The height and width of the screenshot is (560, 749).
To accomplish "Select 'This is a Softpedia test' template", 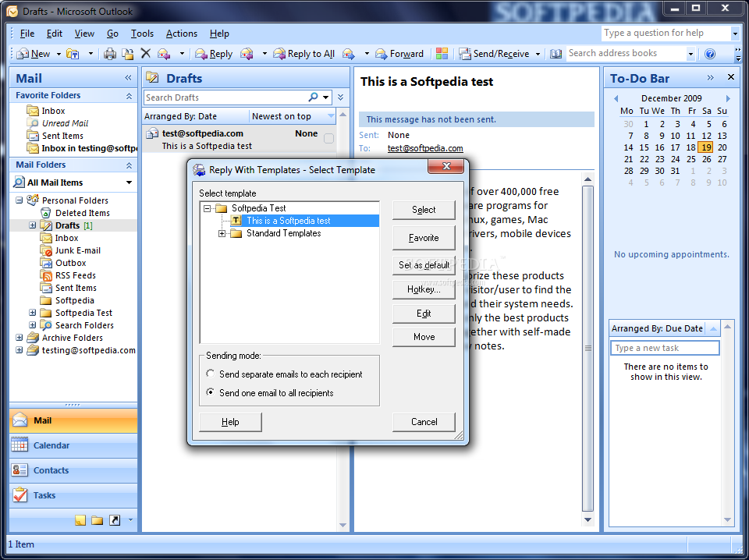I will [x=288, y=221].
